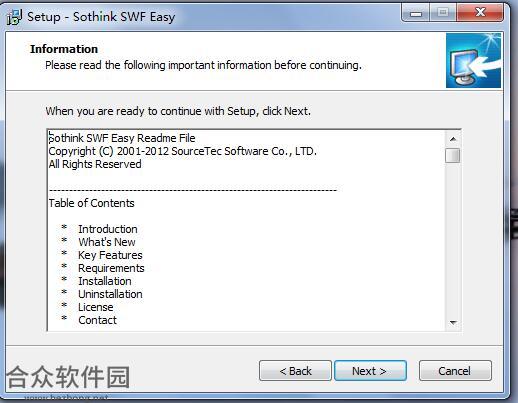The width and height of the screenshot is (518, 403).
Task: Click the setup installer icon in title bar
Action: (14, 17)
